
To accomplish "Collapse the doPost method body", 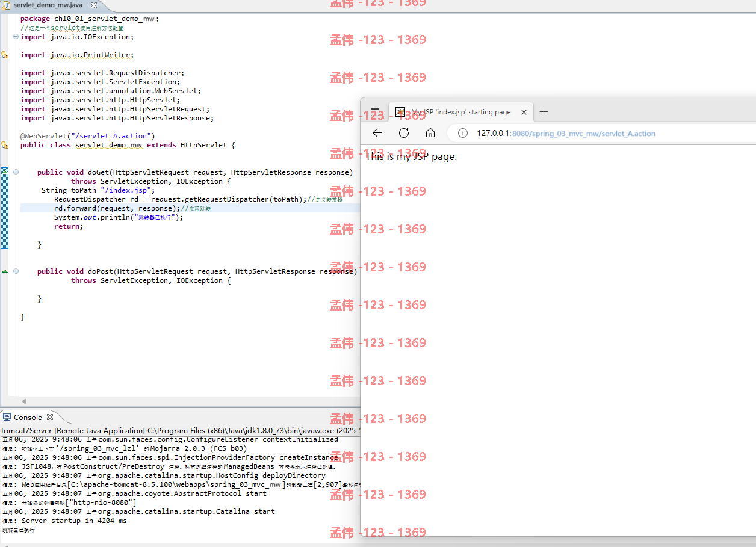I will [x=16, y=271].
